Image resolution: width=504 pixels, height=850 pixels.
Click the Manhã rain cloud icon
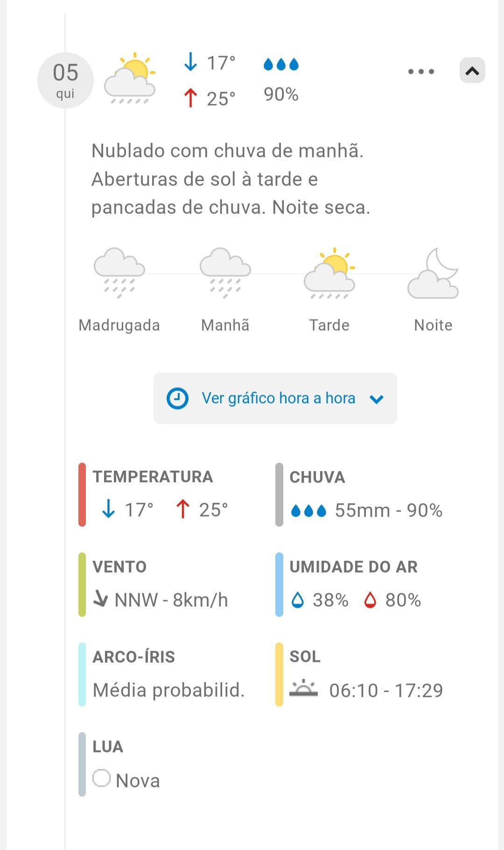pyautogui.click(x=225, y=273)
